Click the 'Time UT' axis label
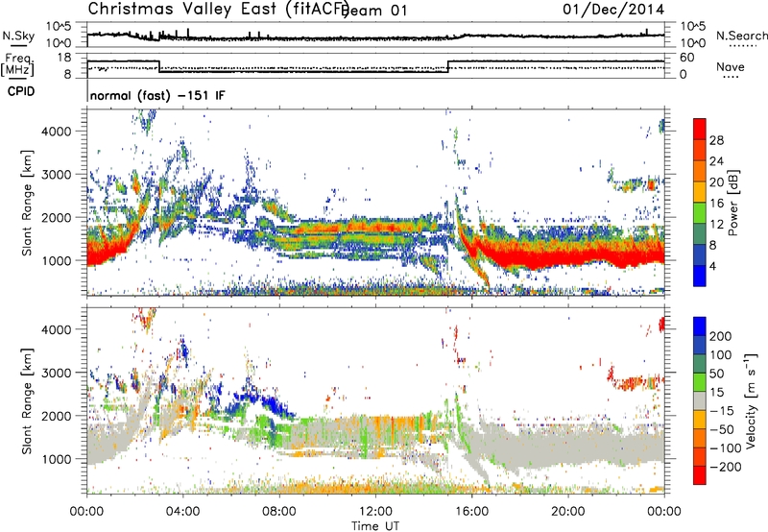Image resolution: width=768 pixels, height=532 pixels. 375,526
